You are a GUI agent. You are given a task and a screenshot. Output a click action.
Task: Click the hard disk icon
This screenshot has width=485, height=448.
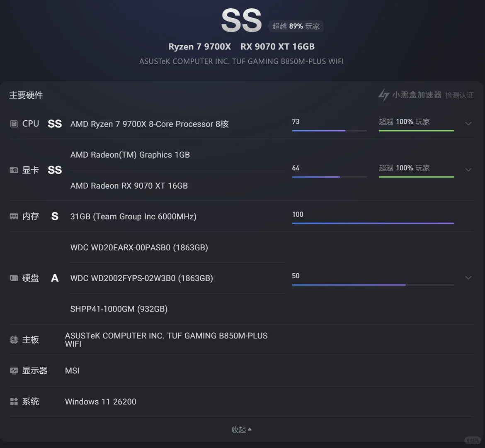point(14,278)
